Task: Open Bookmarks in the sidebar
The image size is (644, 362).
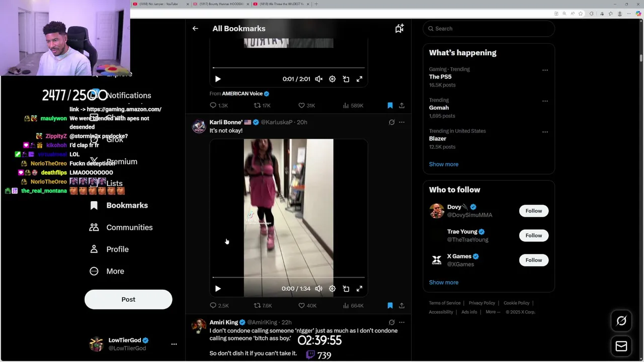Action: tap(119, 206)
